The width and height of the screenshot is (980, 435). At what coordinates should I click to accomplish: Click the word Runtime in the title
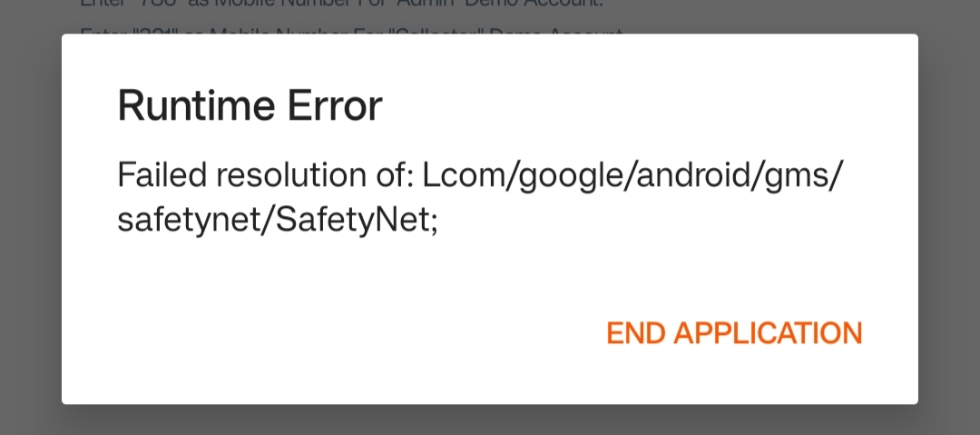(181, 107)
